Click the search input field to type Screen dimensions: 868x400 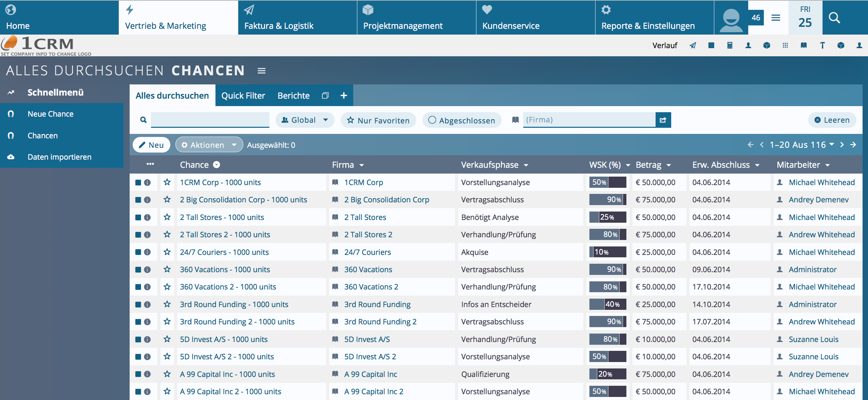[x=210, y=120]
